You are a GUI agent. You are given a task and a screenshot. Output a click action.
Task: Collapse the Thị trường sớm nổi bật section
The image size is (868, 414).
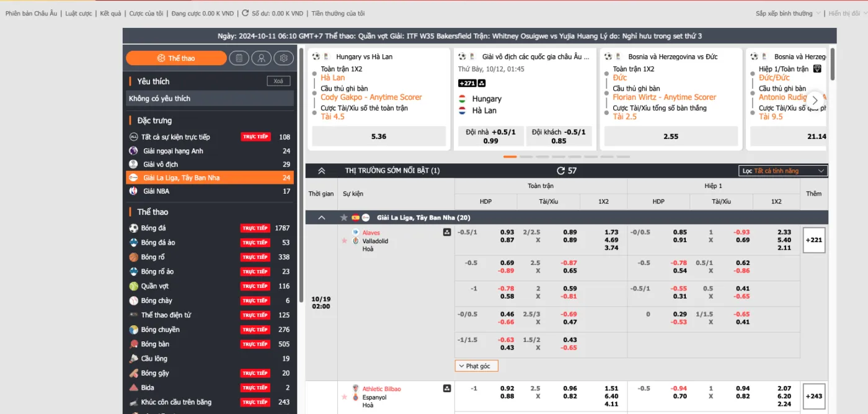321,171
